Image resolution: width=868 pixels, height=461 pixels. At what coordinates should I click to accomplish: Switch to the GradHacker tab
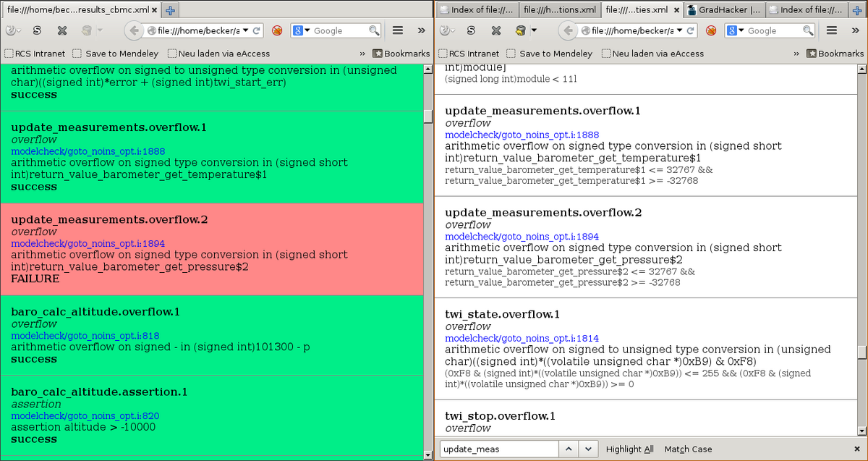[723, 9]
